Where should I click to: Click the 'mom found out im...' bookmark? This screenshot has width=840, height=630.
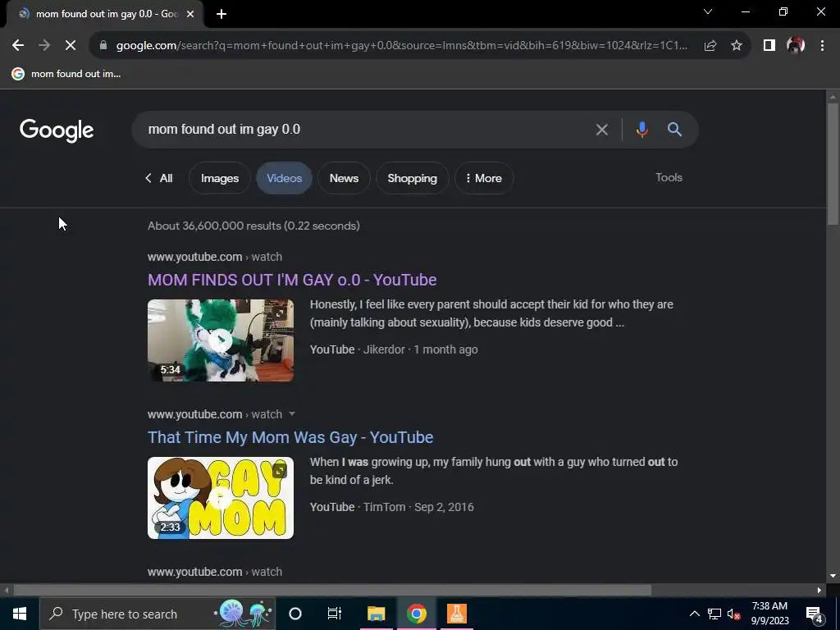click(x=66, y=74)
